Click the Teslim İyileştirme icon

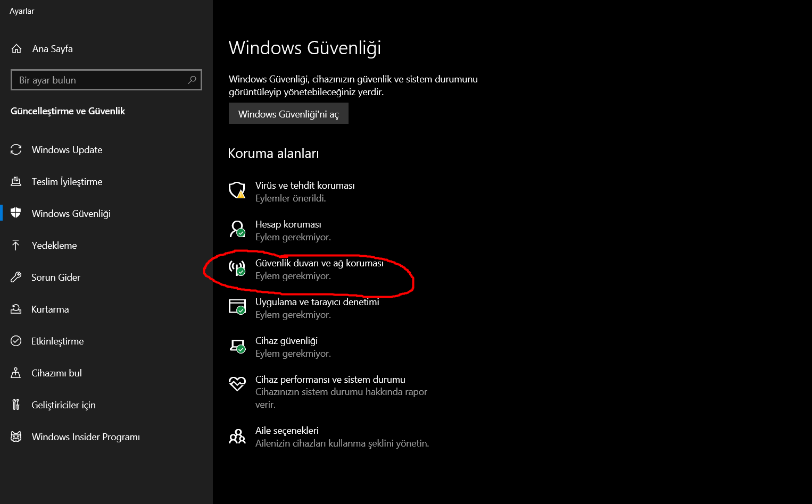click(16, 182)
